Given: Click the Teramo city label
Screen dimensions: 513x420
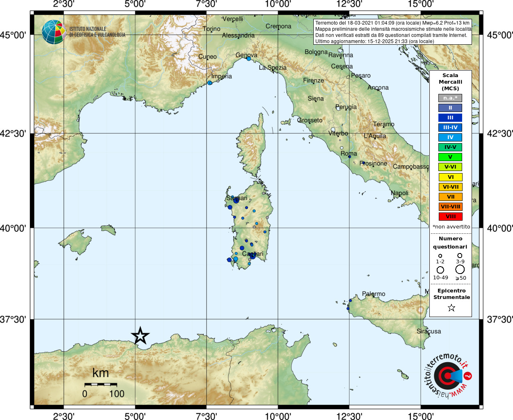Looking at the screenshot, I should (384, 124).
